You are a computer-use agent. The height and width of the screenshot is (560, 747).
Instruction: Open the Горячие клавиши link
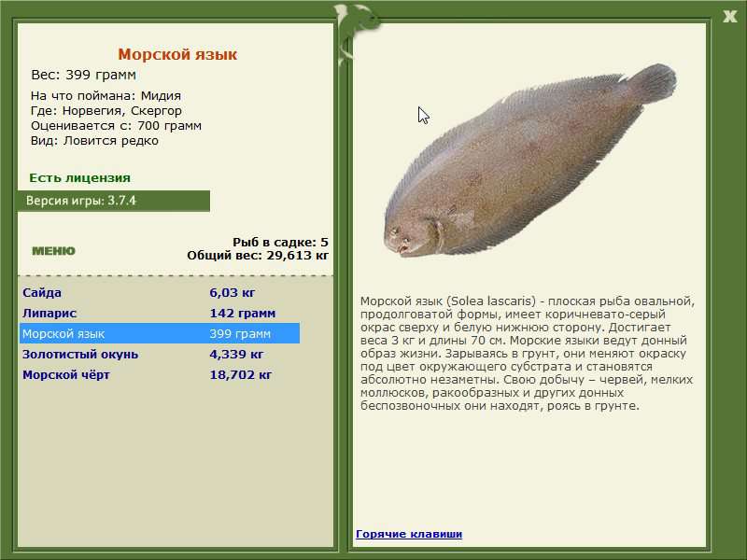point(409,534)
